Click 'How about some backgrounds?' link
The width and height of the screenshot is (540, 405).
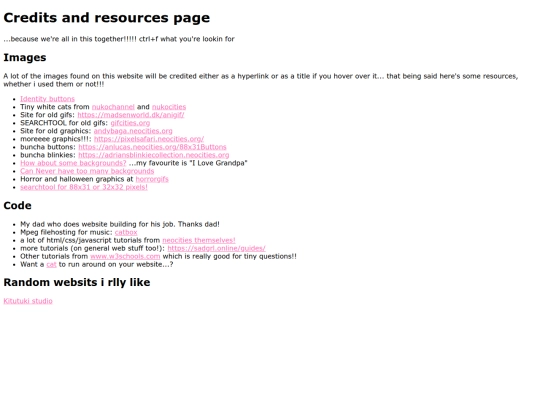click(73, 163)
